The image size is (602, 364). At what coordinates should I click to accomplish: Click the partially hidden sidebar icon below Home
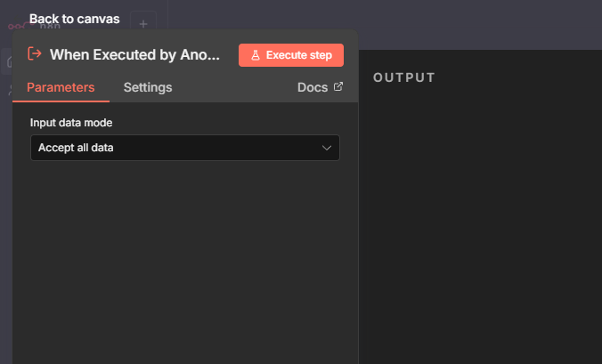coord(8,89)
